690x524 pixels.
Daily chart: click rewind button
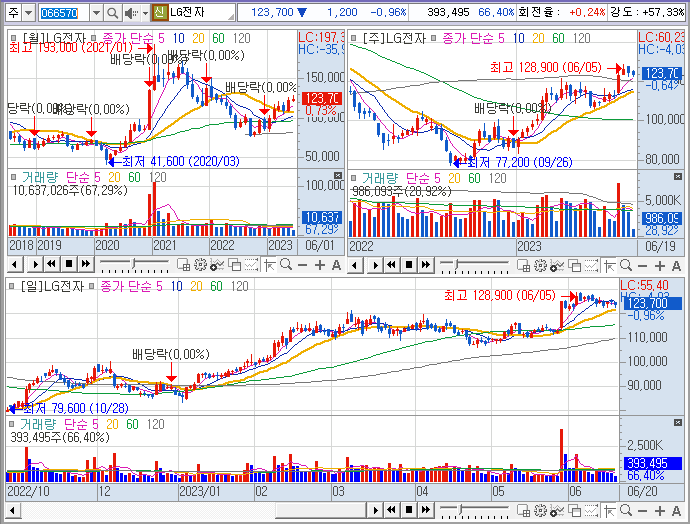click(392, 510)
